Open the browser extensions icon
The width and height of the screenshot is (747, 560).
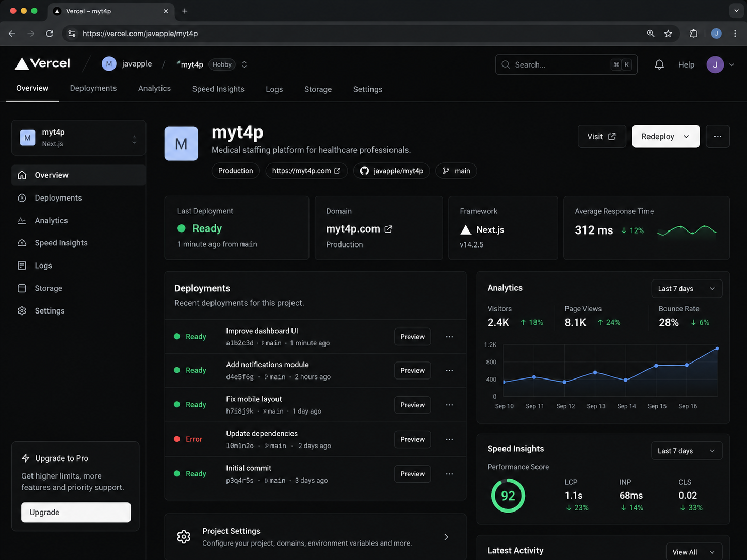click(x=693, y=34)
